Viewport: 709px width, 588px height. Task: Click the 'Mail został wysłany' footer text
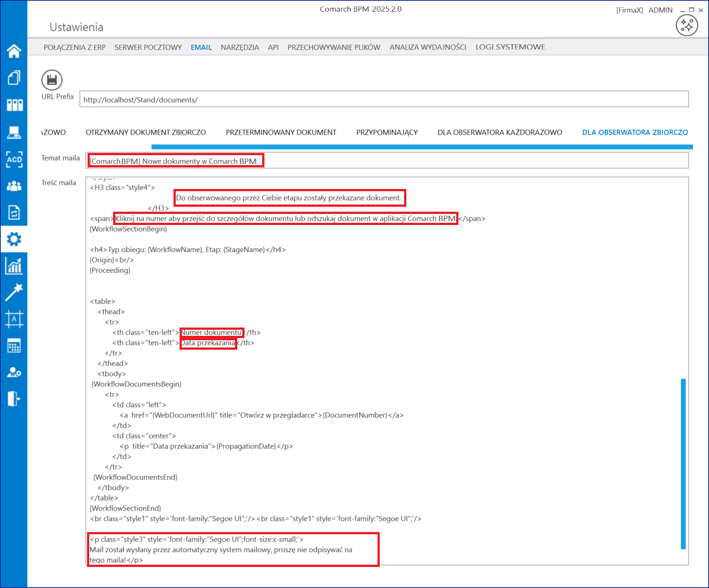(x=221, y=550)
